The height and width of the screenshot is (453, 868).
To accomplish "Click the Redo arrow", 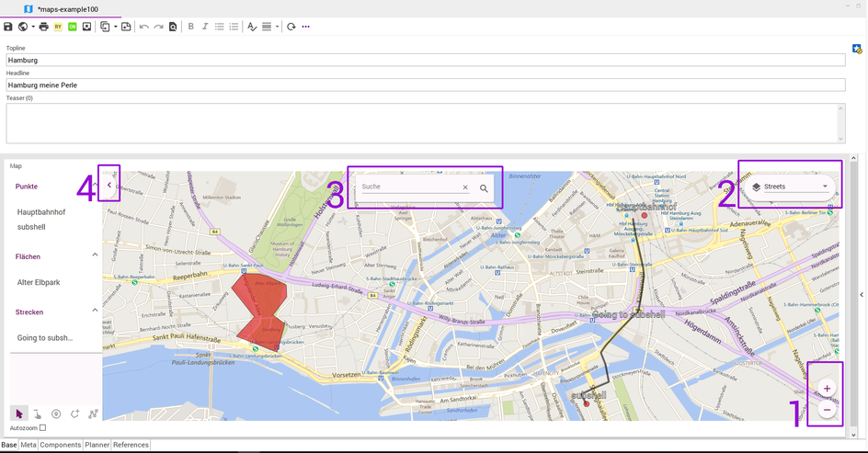I will point(158,27).
